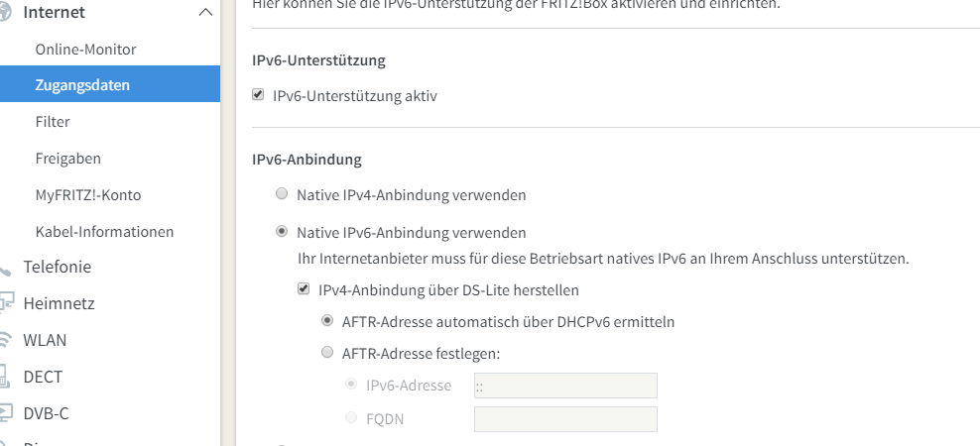
Task: Choose AFTR-Adresse automatisch über DHCPv6 option
Action: pyautogui.click(x=328, y=321)
